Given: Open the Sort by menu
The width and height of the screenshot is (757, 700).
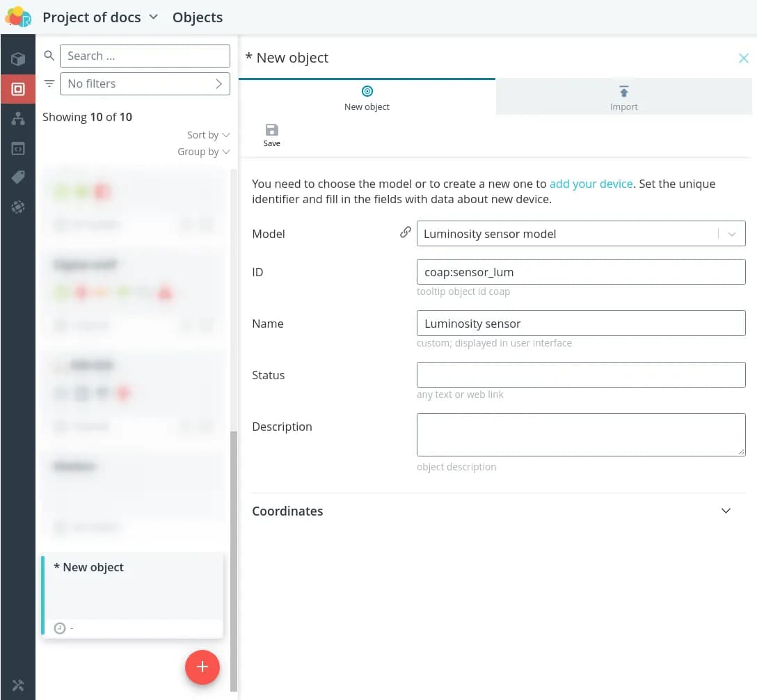Looking at the screenshot, I should 208,135.
